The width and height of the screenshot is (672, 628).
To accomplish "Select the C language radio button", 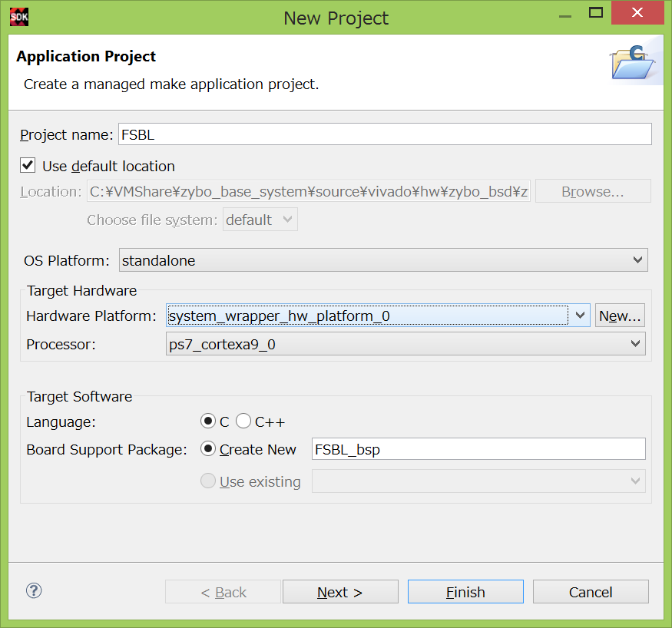I will [208, 421].
